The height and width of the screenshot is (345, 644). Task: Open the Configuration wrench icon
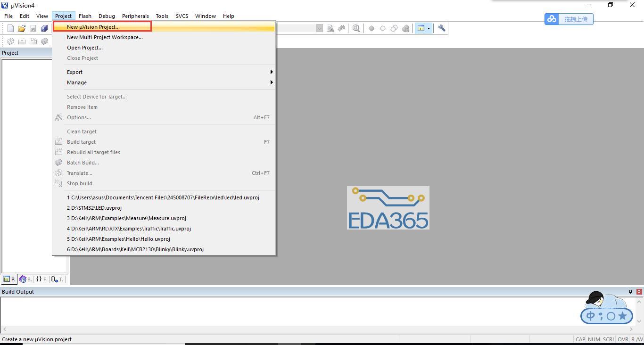point(442,28)
